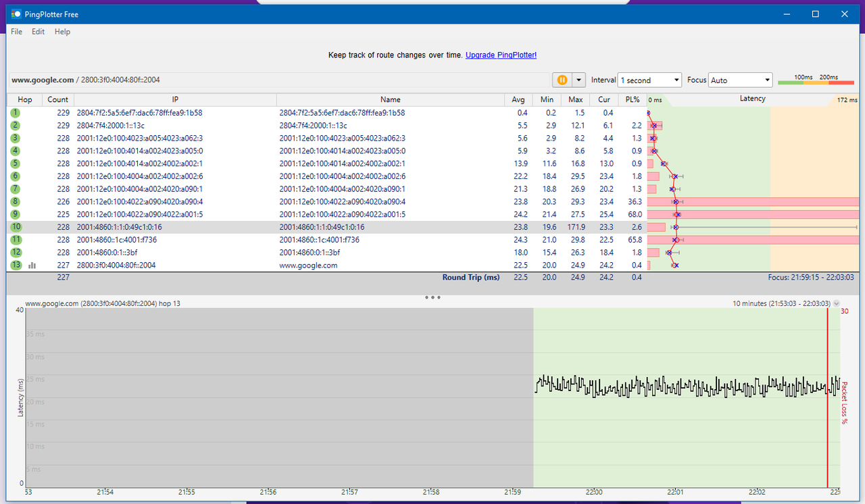Open the Interval dropdown set to 1 second
This screenshot has width=865, height=504.
(x=650, y=80)
